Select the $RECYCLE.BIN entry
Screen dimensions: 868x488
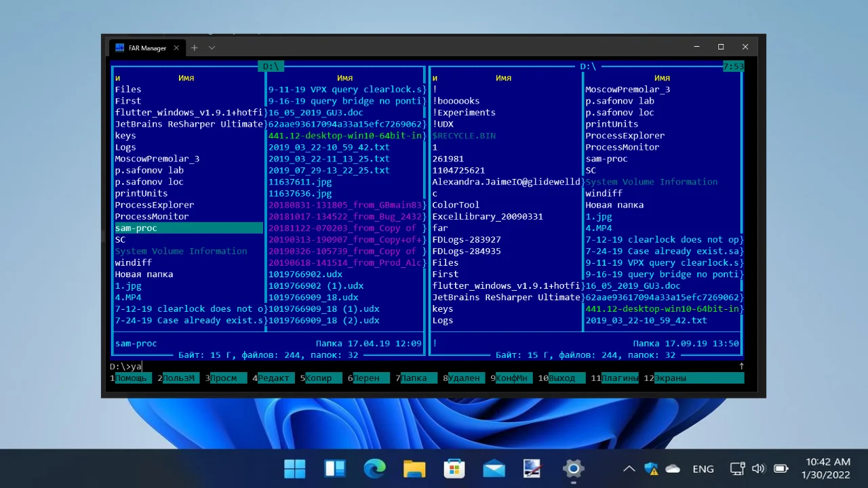(x=464, y=136)
